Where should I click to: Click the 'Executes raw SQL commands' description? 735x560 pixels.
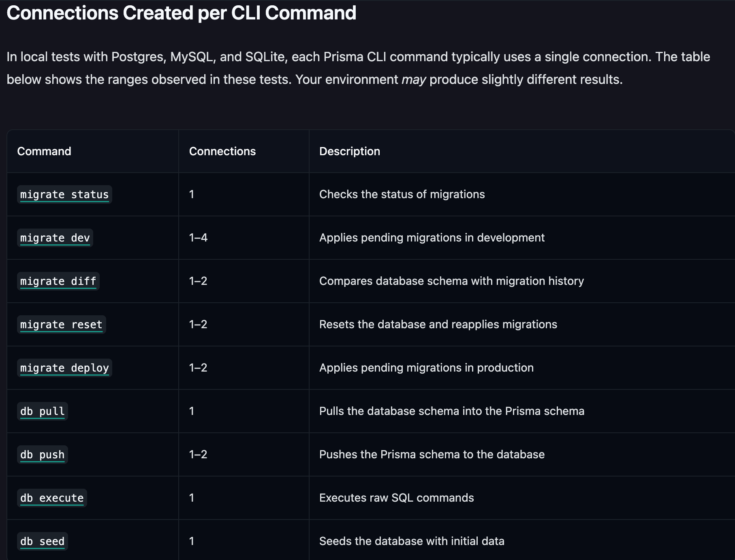pyautogui.click(x=396, y=498)
